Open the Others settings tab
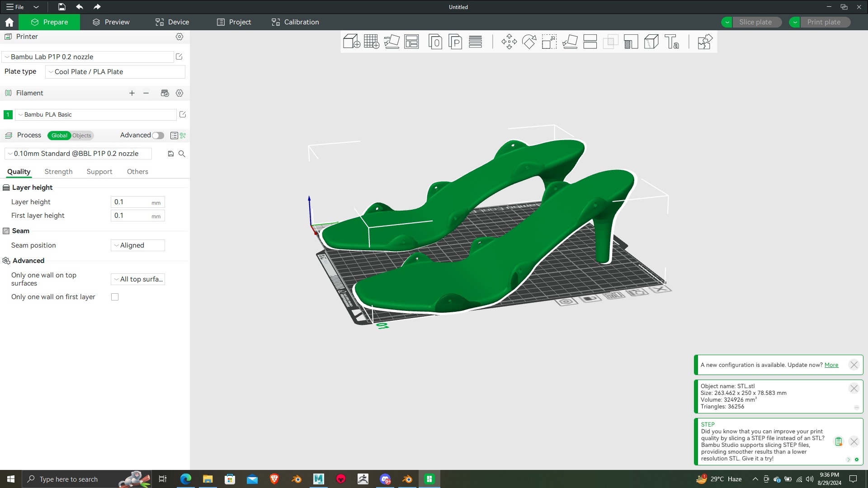 tap(137, 172)
